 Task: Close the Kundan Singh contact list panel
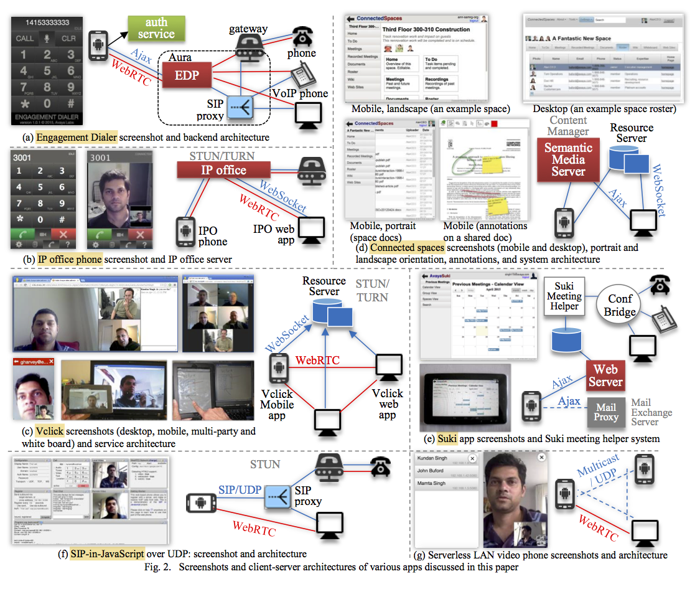pyautogui.click(x=472, y=458)
